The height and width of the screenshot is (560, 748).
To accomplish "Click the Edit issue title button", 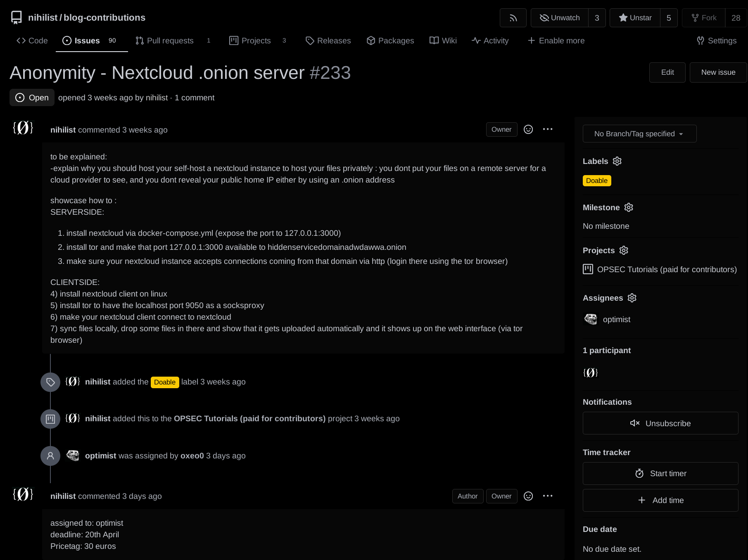I will (x=667, y=72).
